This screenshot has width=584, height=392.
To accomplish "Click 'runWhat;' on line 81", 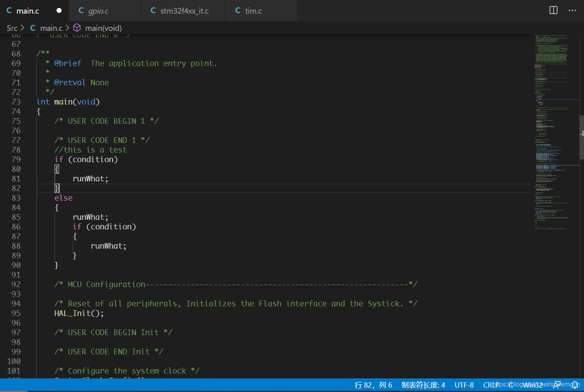I will 90,179.
